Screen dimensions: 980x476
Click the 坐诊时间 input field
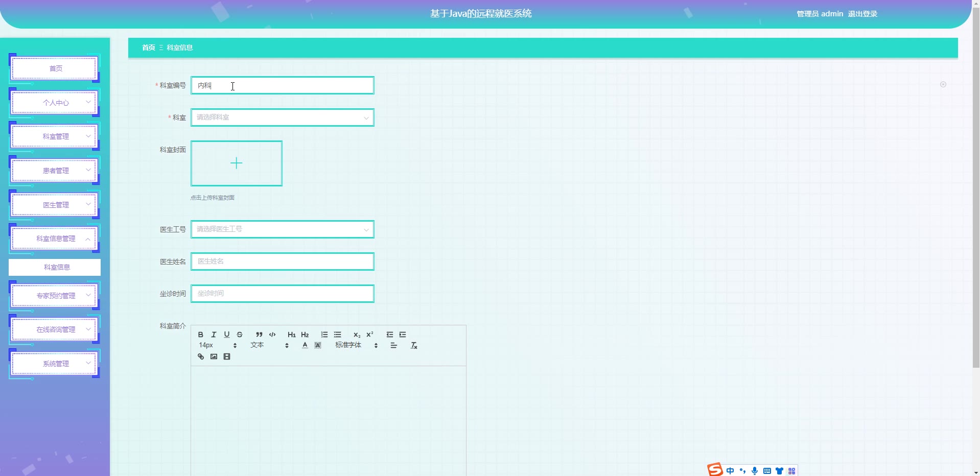pyautogui.click(x=283, y=294)
